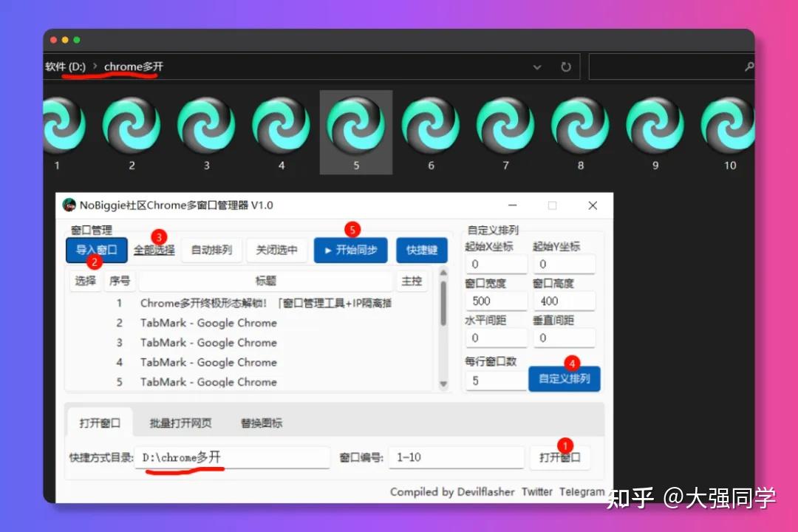Click the 自动排列 auto arrange button
Image resolution: width=798 pixels, height=532 pixels.
(x=211, y=250)
